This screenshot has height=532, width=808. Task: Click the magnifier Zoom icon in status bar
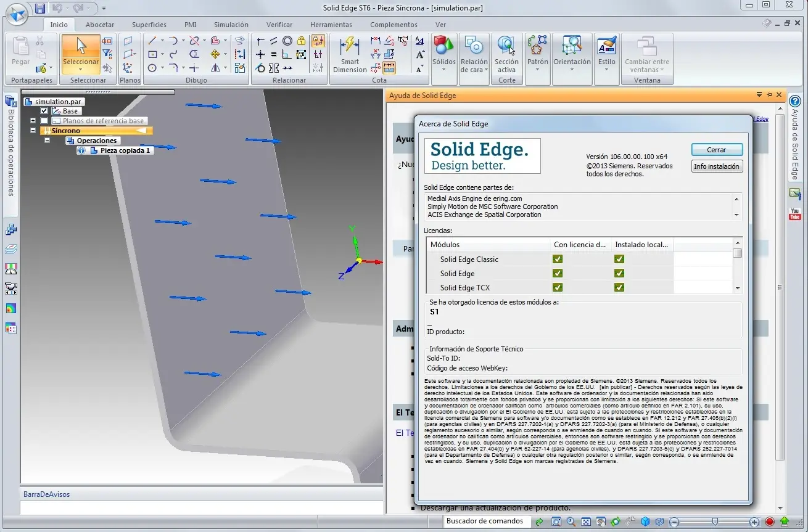point(571,522)
